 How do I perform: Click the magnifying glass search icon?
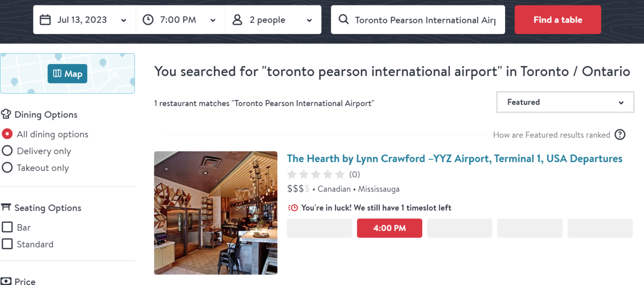pos(344,19)
